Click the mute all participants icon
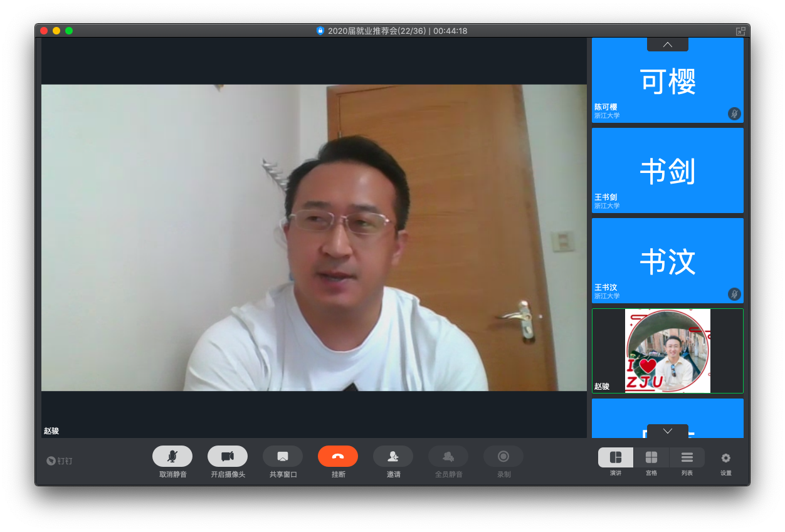 [x=448, y=456]
